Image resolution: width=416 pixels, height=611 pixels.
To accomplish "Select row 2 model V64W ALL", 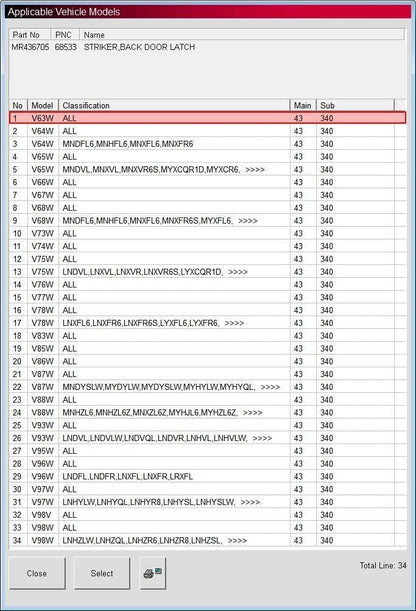I will 208,131.
